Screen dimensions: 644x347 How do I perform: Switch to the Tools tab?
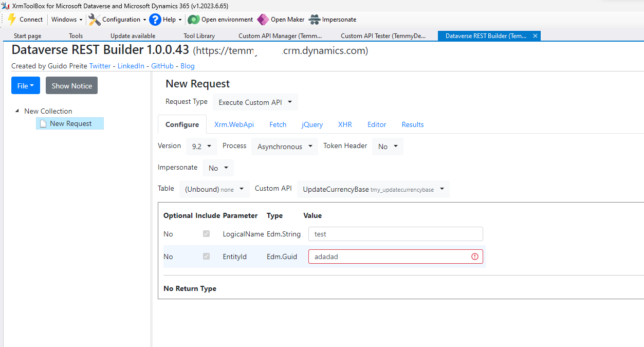tap(76, 36)
